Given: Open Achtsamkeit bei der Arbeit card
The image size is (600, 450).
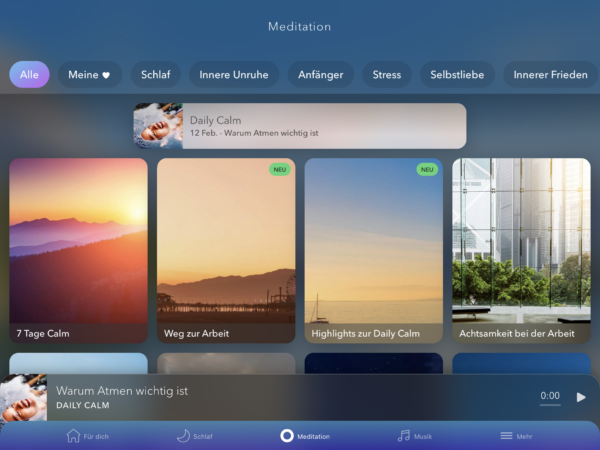Looking at the screenshot, I should point(521,250).
